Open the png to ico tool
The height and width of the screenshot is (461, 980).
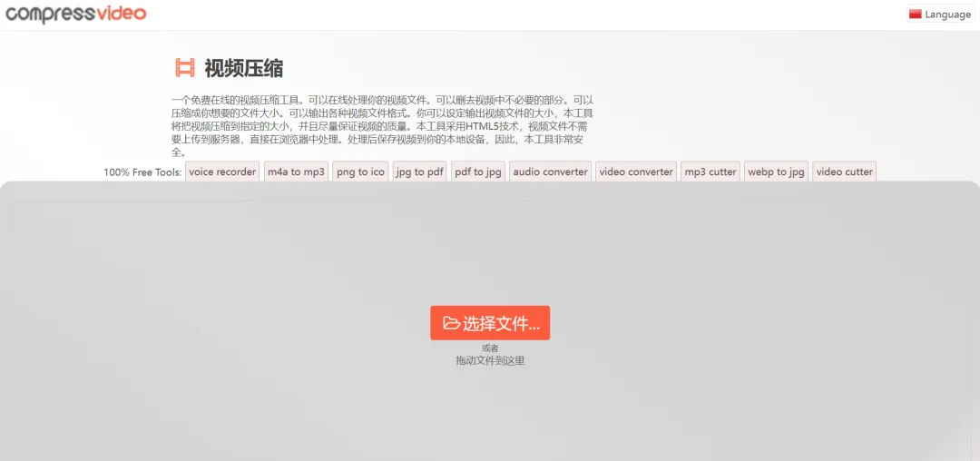tap(360, 172)
